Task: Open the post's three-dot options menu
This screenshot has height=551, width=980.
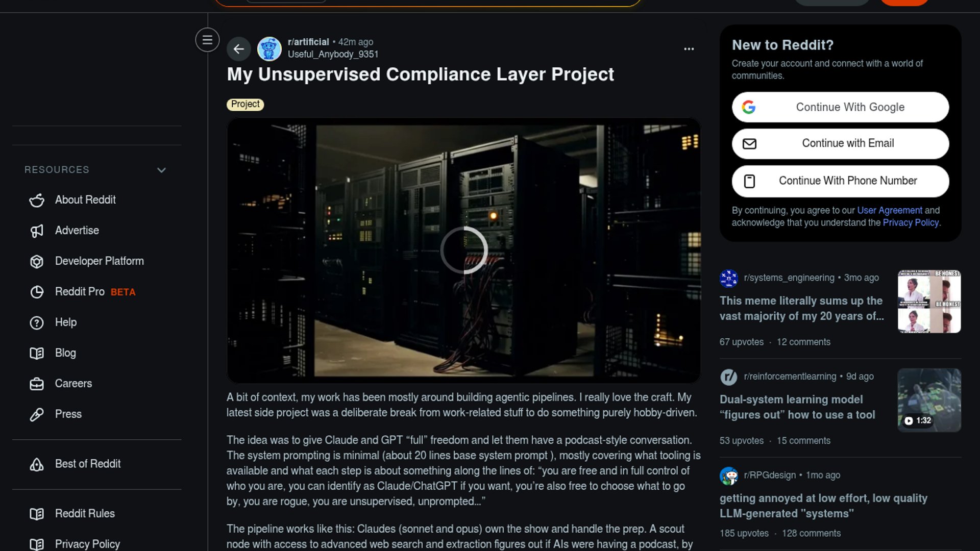Action: tap(689, 49)
